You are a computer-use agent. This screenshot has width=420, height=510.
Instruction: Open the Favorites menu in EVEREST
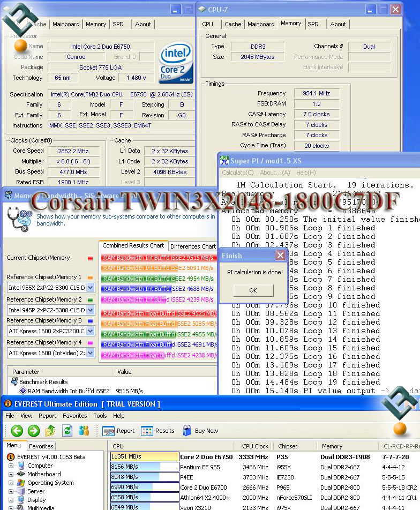point(75,416)
